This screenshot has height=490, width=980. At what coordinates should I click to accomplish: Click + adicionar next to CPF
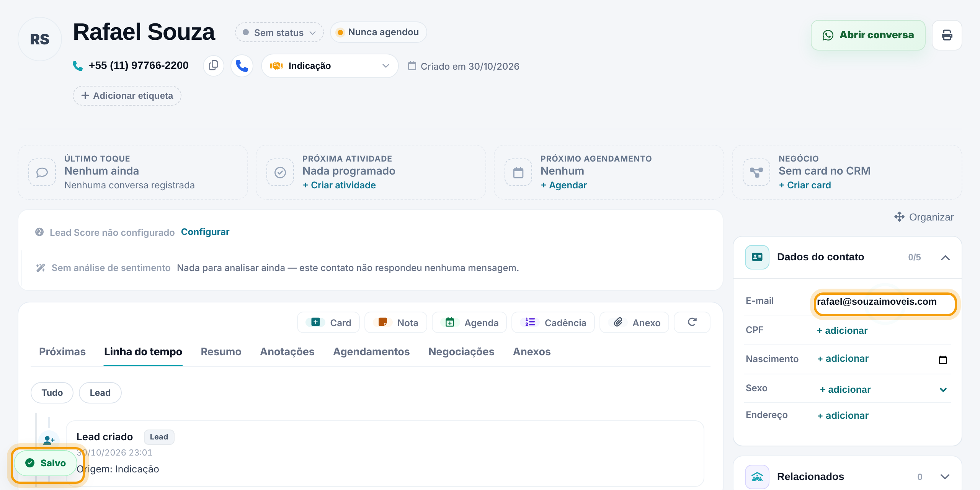(x=842, y=330)
